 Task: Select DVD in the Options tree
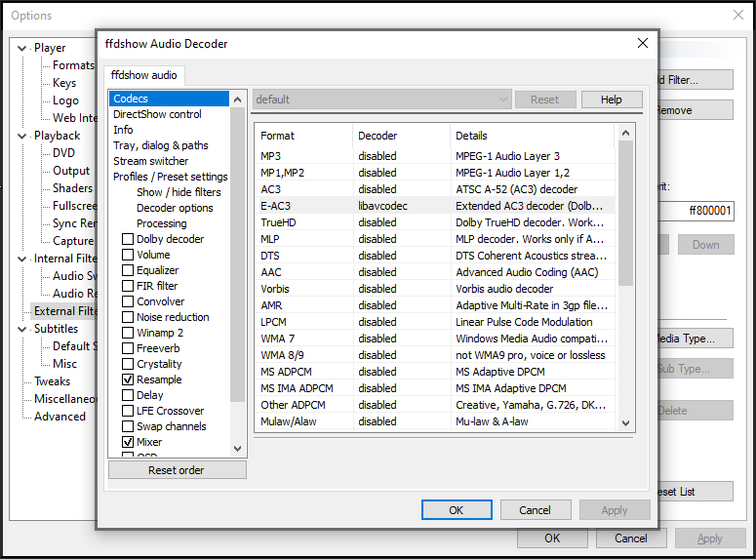coord(63,153)
